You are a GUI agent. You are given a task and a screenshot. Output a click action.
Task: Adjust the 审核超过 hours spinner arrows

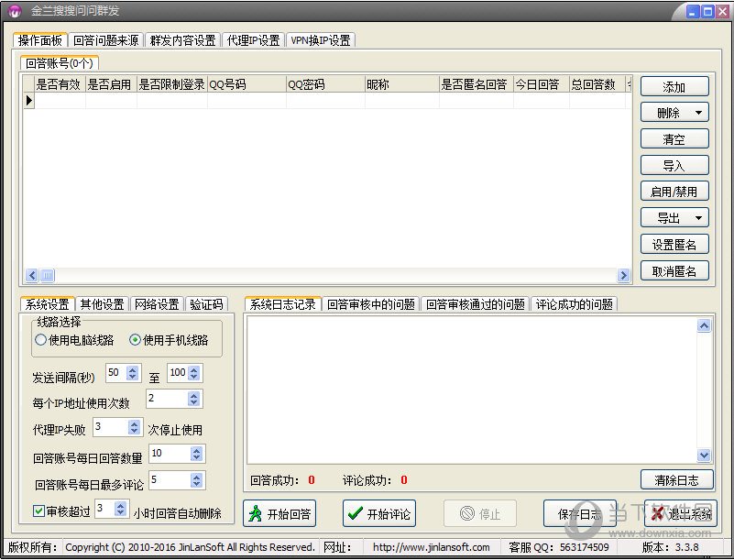pyautogui.click(x=120, y=509)
